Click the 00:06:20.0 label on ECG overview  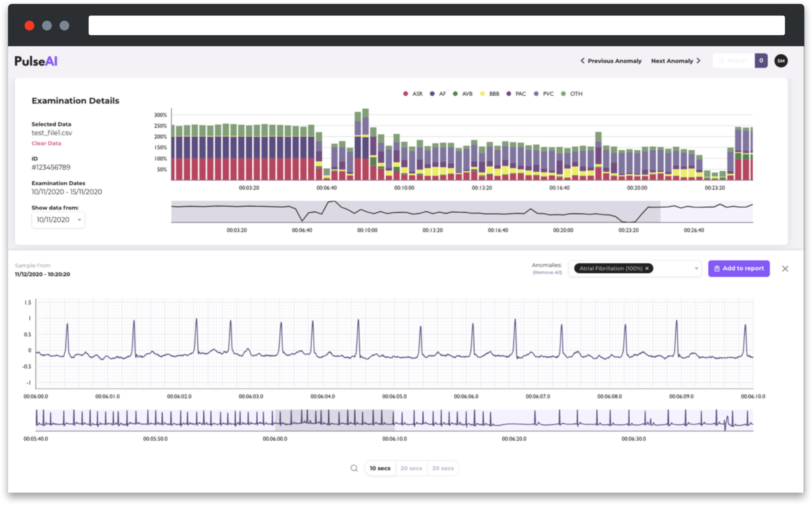click(514, 439)
